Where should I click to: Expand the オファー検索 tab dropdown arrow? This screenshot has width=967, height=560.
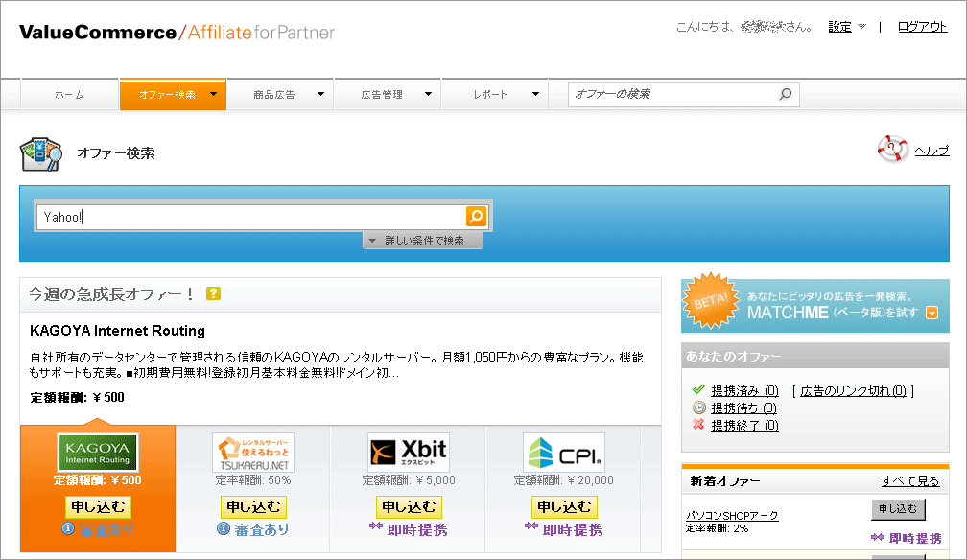213,94
